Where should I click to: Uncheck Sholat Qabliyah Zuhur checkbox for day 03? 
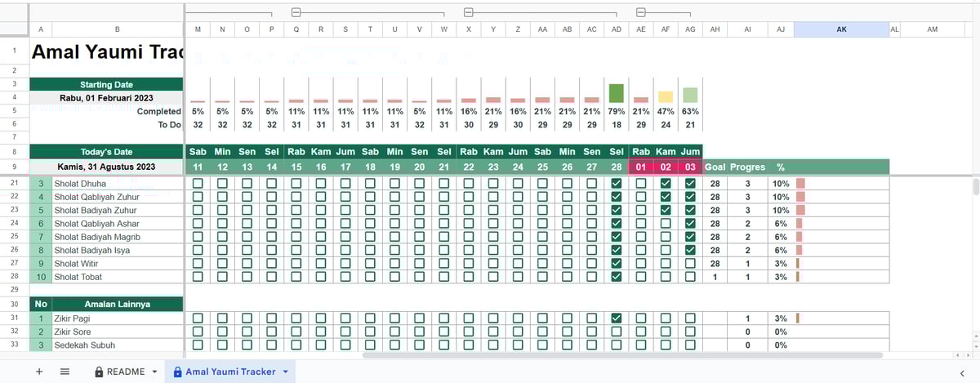click(x=690, y=197)
